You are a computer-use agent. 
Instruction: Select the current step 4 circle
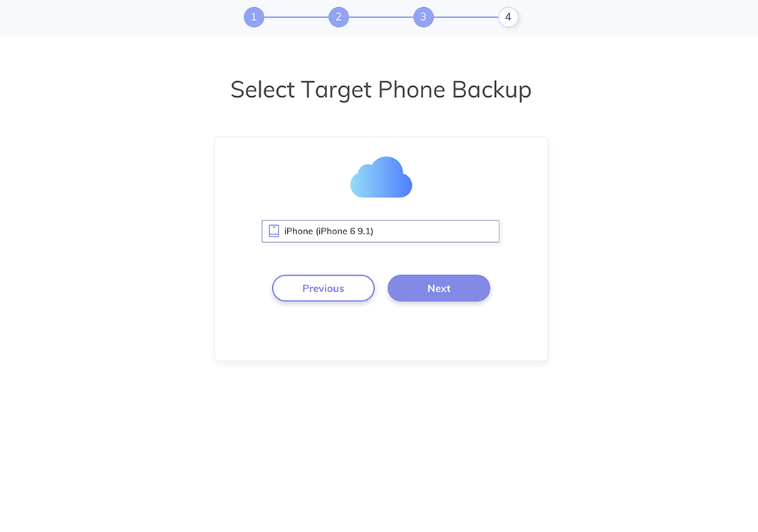click(508, 17)
